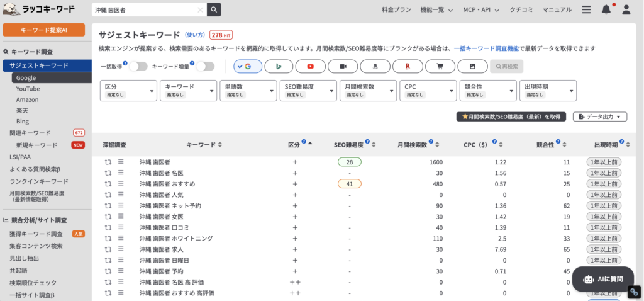Click list menu icon for 沖縄 歯医者 女医 row

point(121,216)
